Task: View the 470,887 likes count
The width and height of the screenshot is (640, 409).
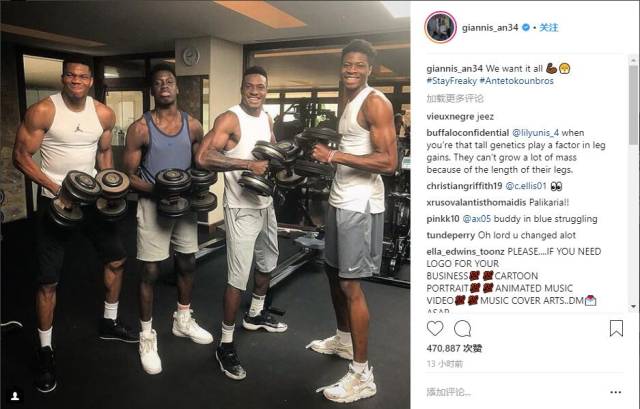Action: click(x=454, y=349)
